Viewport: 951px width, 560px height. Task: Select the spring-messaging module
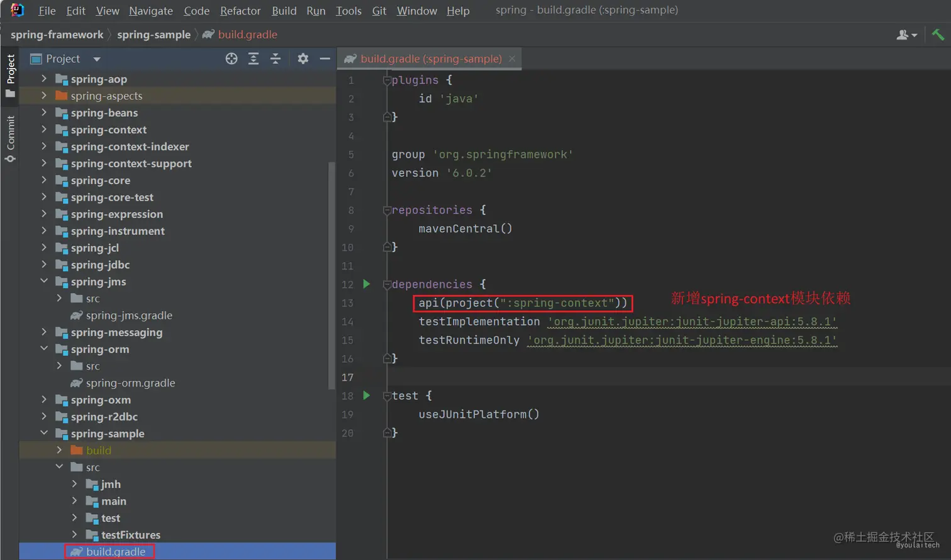click(116, 332)
